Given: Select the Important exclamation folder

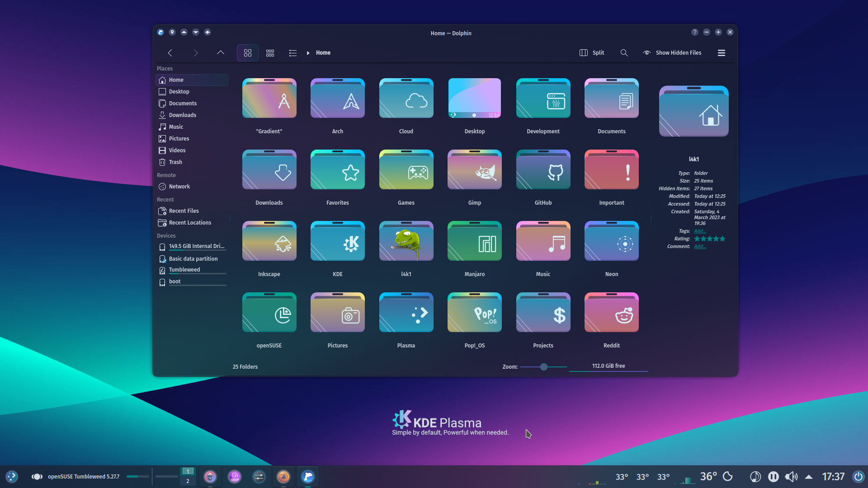Looking at the screenshot, I should click(x=612, y=169).
